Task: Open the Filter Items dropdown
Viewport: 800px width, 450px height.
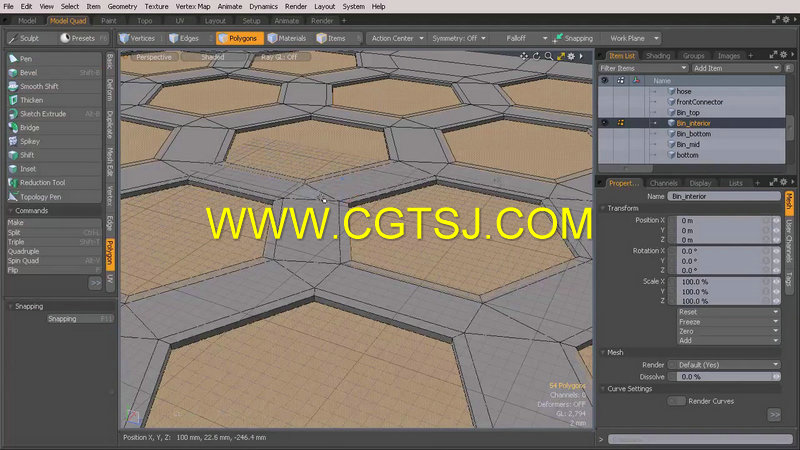Action: [x=643, y=68]
